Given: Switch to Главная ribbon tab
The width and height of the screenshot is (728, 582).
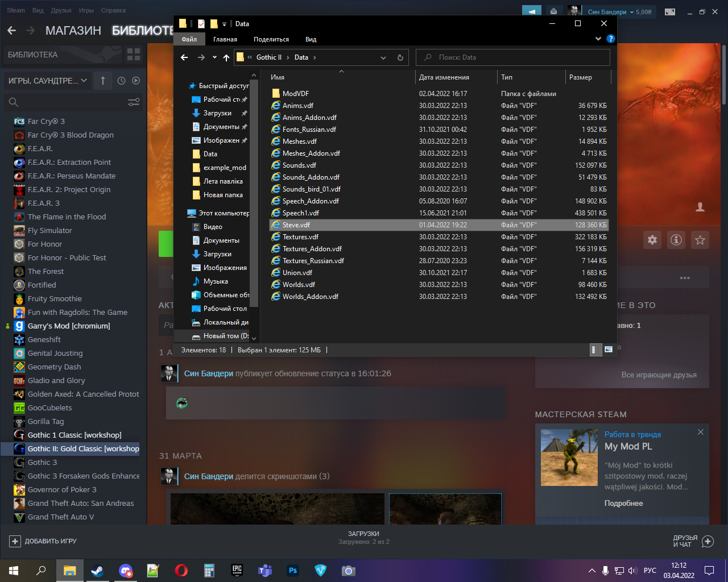Looking at the screenshot, I should (225, 39).
